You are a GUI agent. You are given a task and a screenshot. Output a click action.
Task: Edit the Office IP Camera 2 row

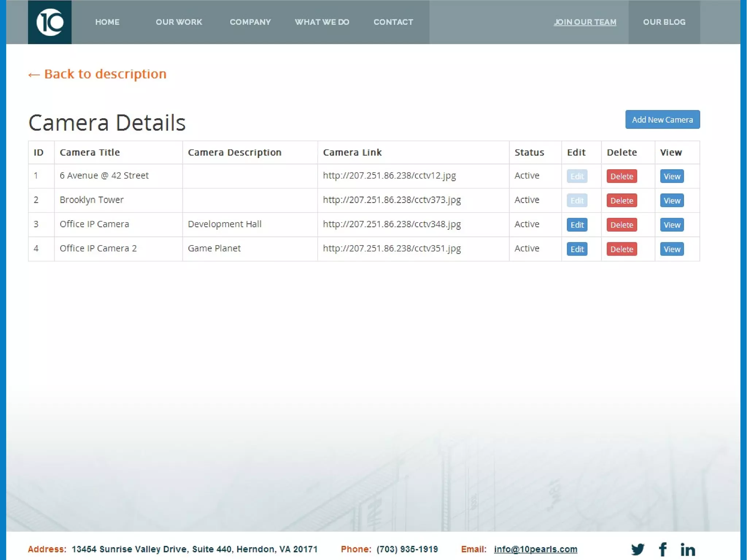[x=577, y=249]
